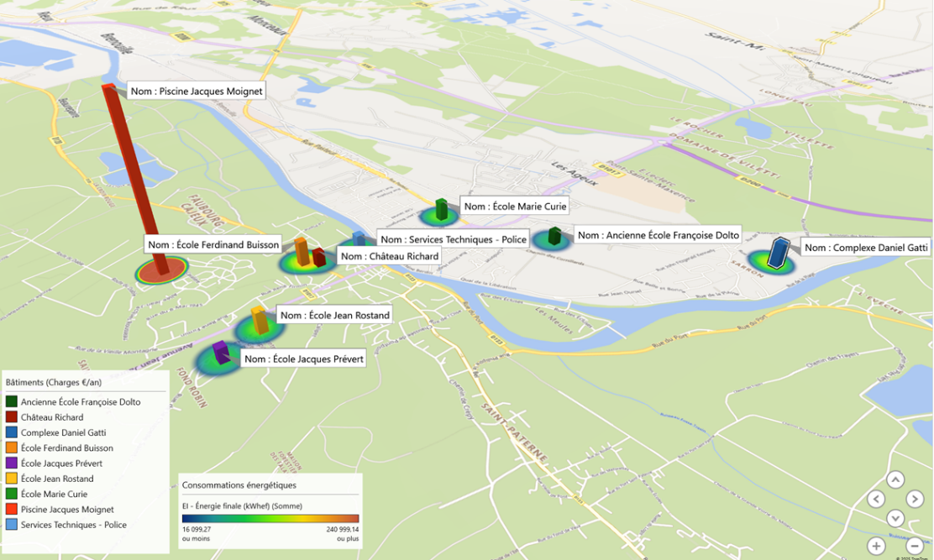Rotate the map left with the left arrow
Viewport: 934px width, 560px height.
[876, 500]
